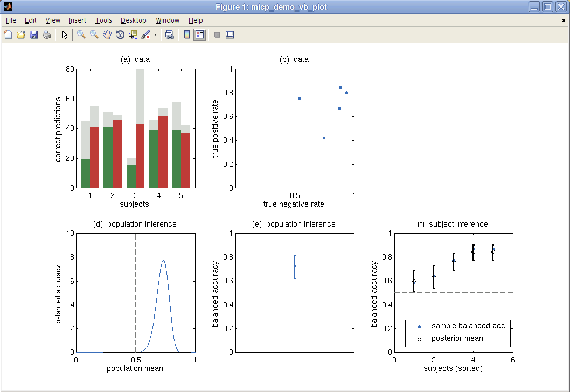Open a file using the folder icon
The image size is (570, 392).
pyautogui.click(x=21, y=35)
